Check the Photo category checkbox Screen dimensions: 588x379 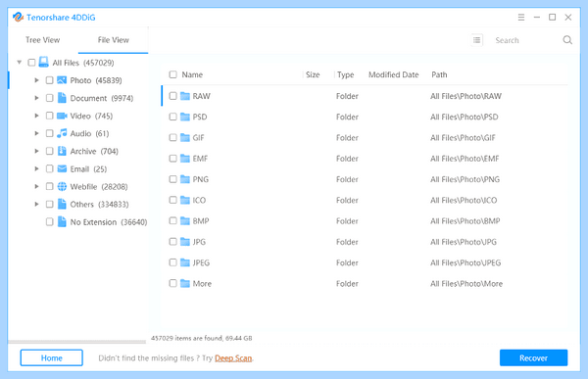click(x=49, y=80)
